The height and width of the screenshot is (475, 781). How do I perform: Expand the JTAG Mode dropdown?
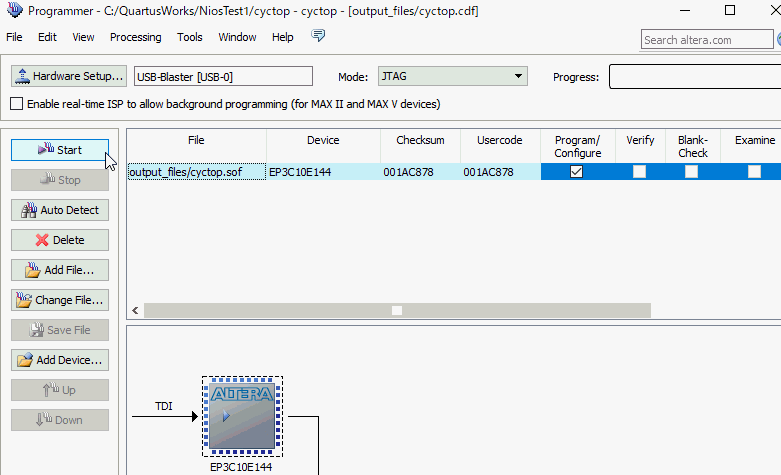click(452, 76)
